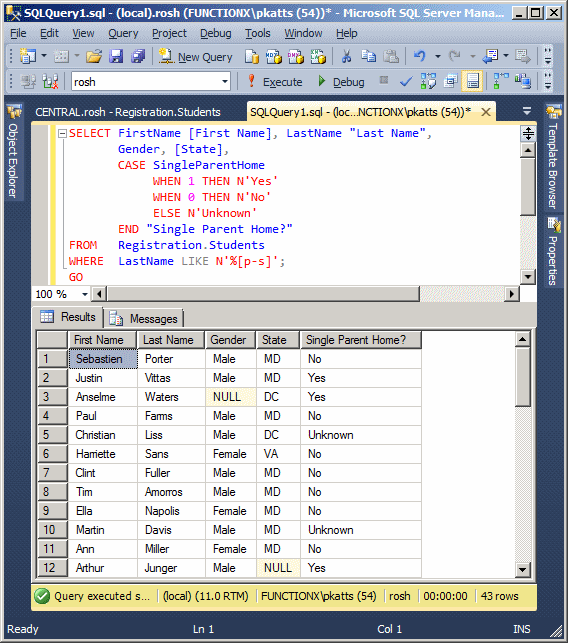Image resolution: width=568 pixels, height=643 pixels.
Task: Click the Change Connection icon
Action: (50, 82)
